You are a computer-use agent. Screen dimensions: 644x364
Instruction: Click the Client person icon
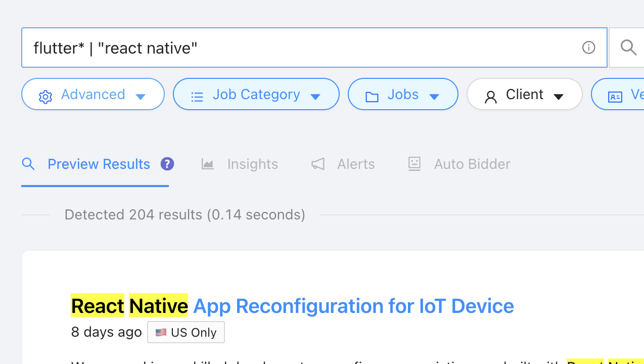tap(490, 97)
